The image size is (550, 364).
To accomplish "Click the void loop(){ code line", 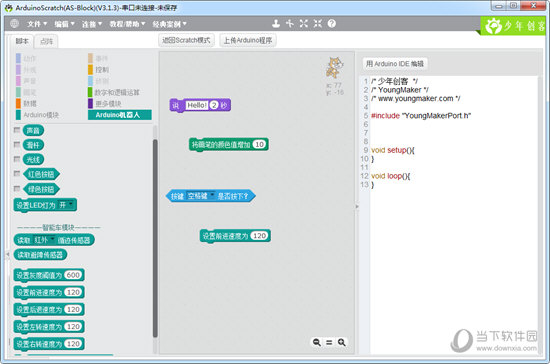I will pos(391,176).
